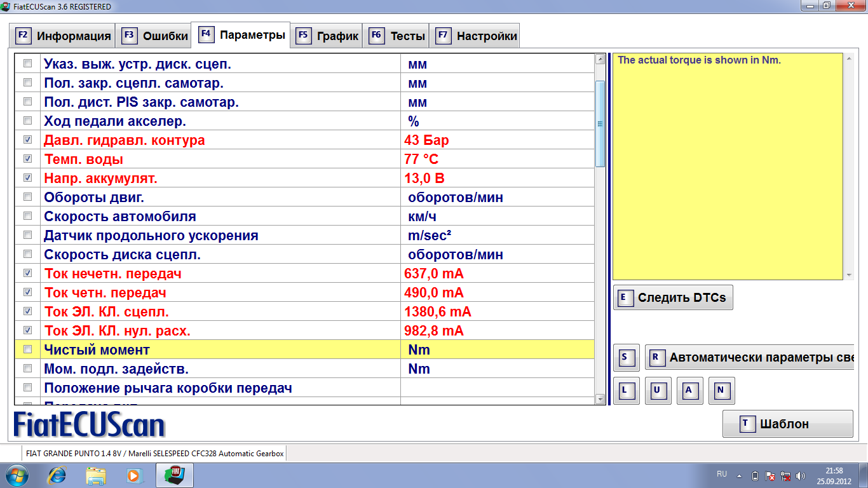
Task: Click the S shortcut button
Action: point(626,358)
